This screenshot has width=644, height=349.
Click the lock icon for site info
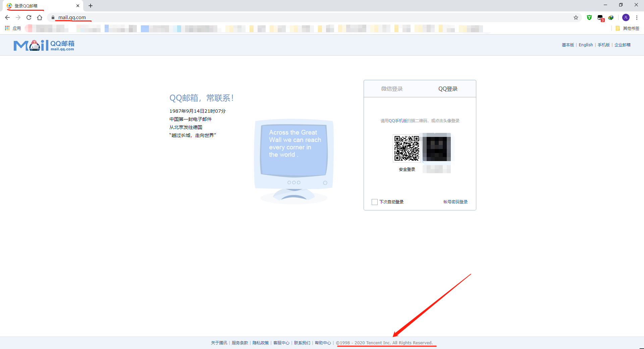[53, 17]
